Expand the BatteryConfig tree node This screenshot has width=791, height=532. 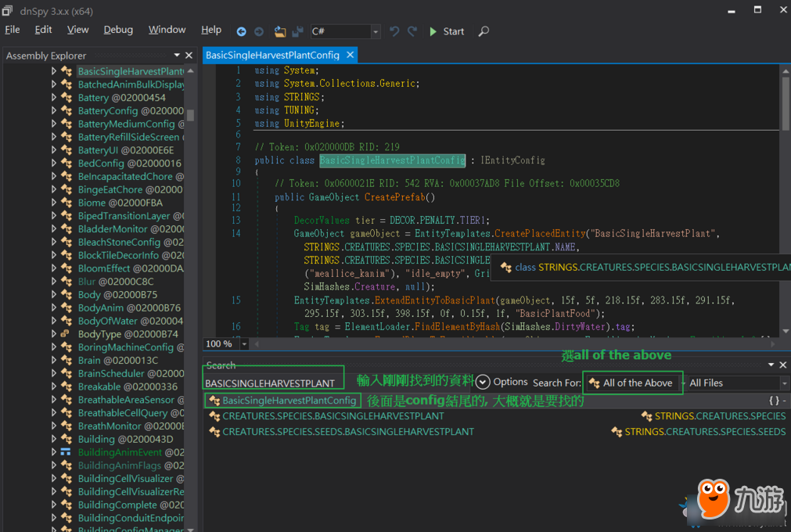click(53, 110)
